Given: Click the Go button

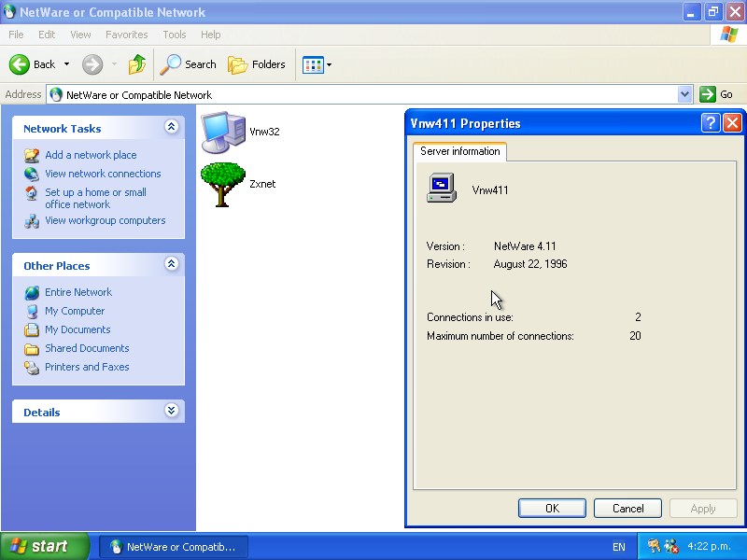Looking at the screenshot, I should click(716, 94).
